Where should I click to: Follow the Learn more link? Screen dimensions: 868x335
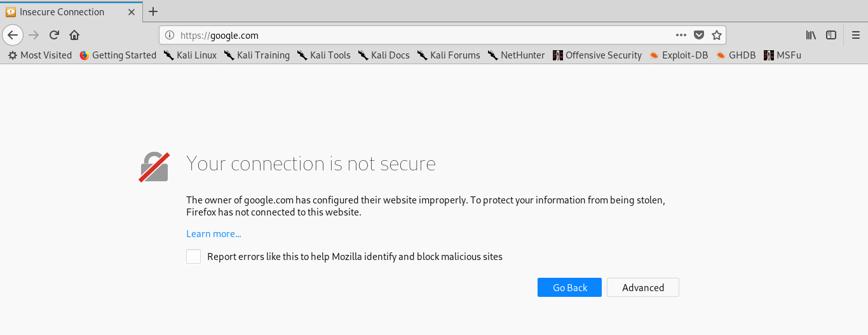click(214, 234)
